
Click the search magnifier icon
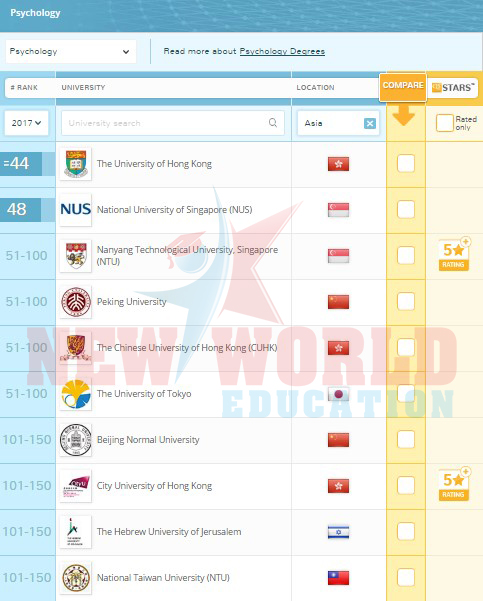[273, 123]
